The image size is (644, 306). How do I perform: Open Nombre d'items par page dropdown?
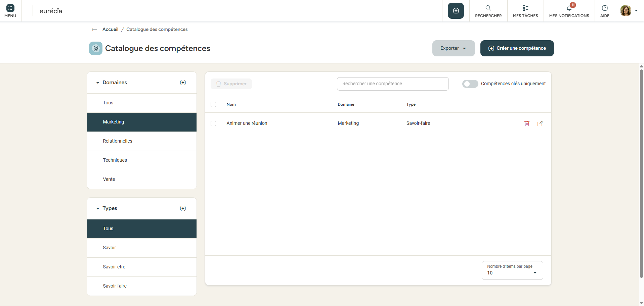pos(512,270)
